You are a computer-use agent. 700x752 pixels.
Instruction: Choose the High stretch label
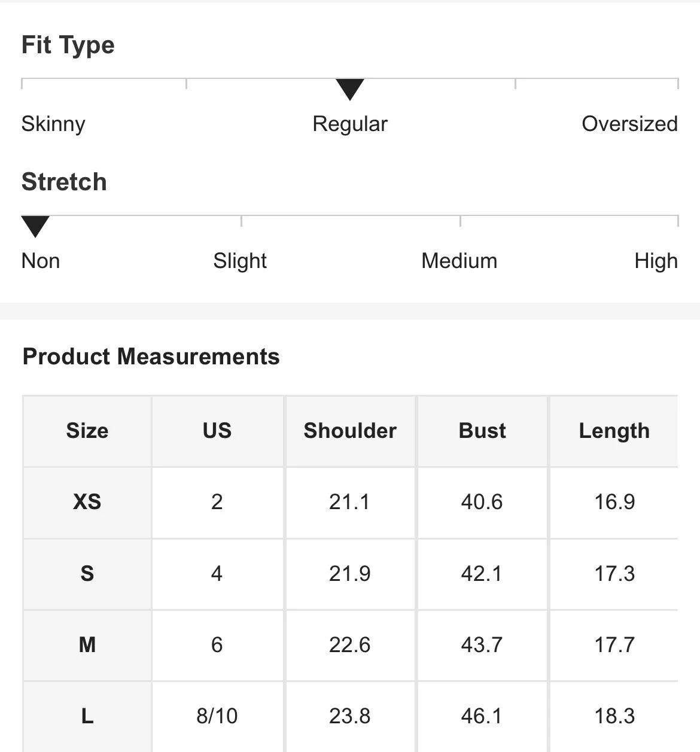656,261
